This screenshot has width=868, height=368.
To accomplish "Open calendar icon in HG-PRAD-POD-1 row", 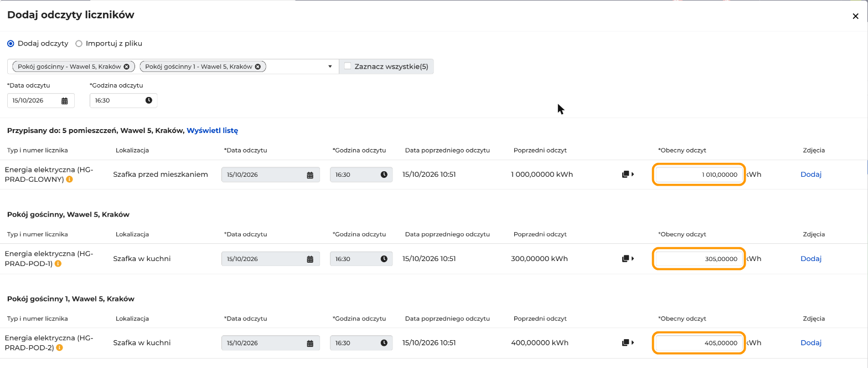I will tap(310, 259).
